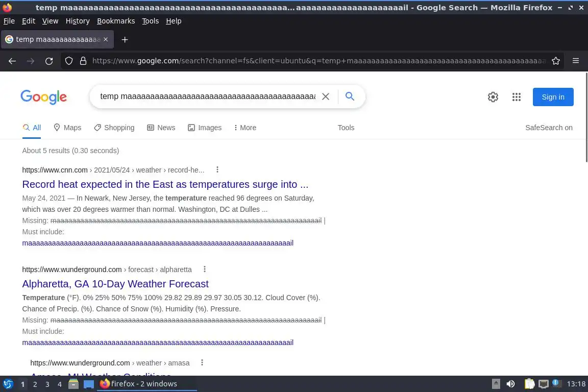Open Record heat expected in the East link
The image size is (588, 392).
[x=165, y=184]
